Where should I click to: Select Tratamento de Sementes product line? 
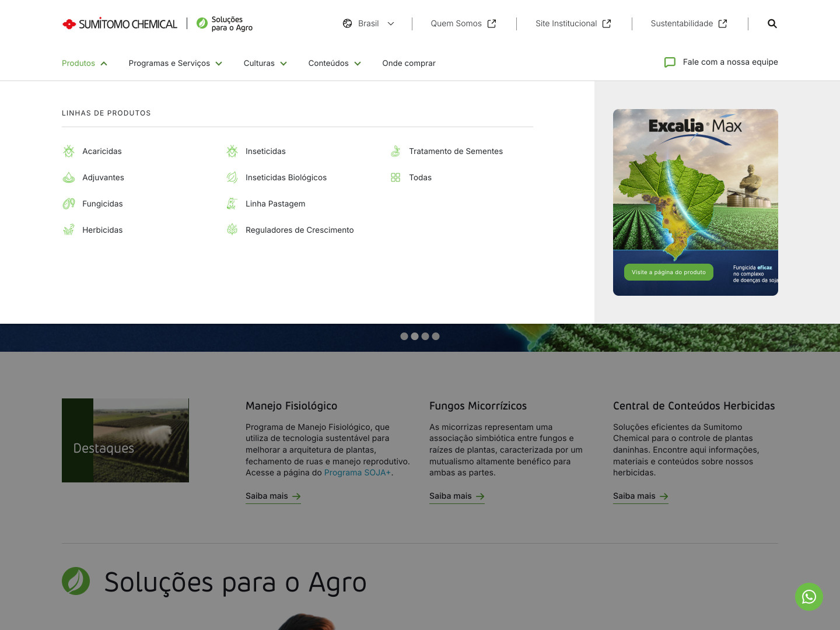pos(456,151)
